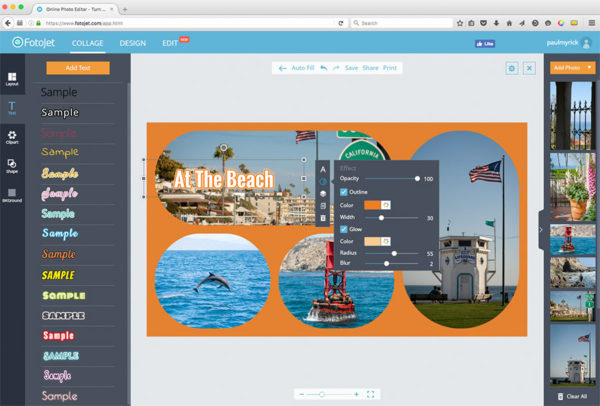This screenshot has height=406, width=600.
Task: Select the red Sample text style
Action: point(58,336)
